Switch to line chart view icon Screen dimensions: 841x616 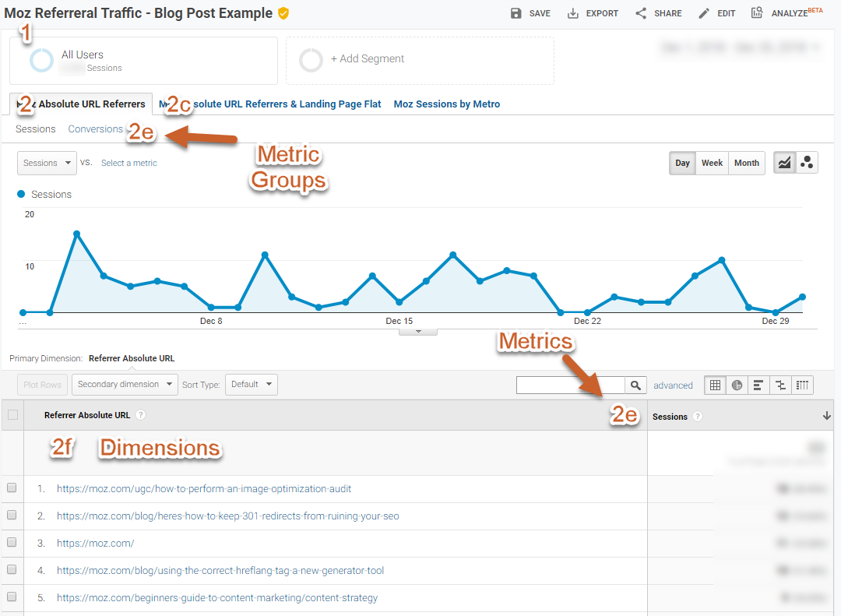784,163
